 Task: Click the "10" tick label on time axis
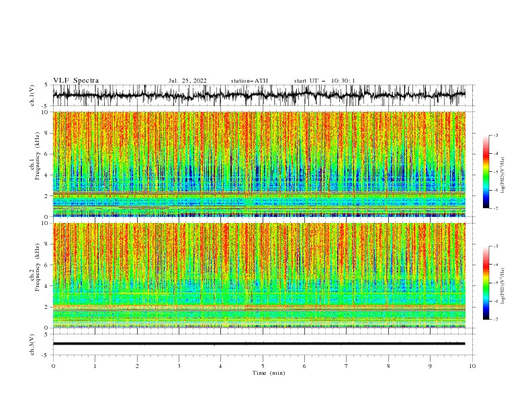pos(472,366)
